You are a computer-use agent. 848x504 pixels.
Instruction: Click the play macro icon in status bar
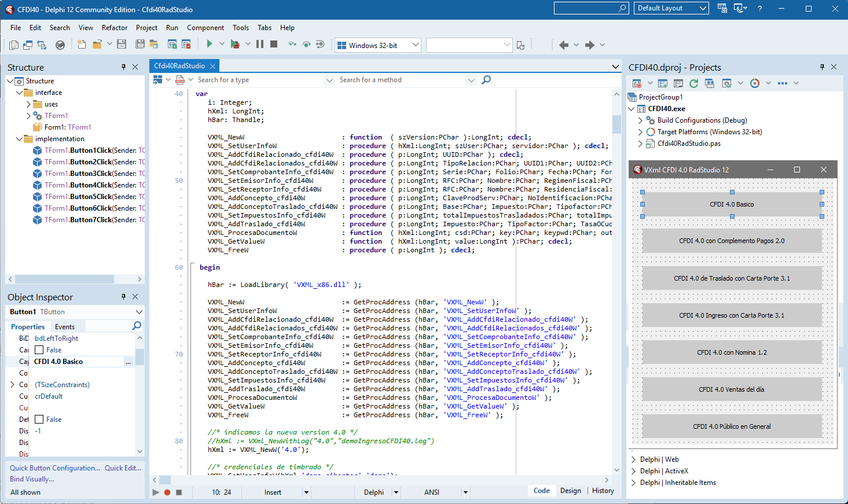pyautogui.click(x=156, y=492)
